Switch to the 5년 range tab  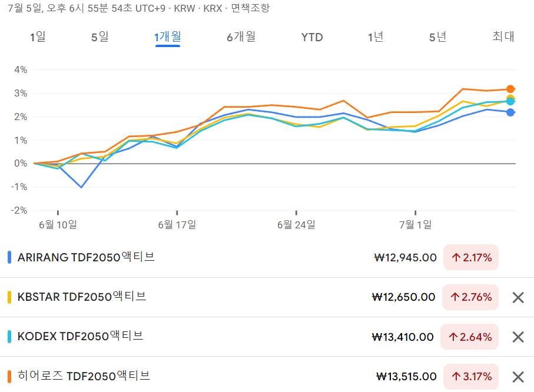(x=437, y=36)
